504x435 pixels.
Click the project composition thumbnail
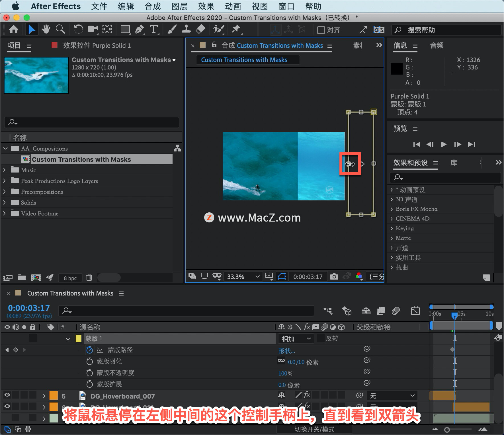pyautogui.click(x=36, y=75)
